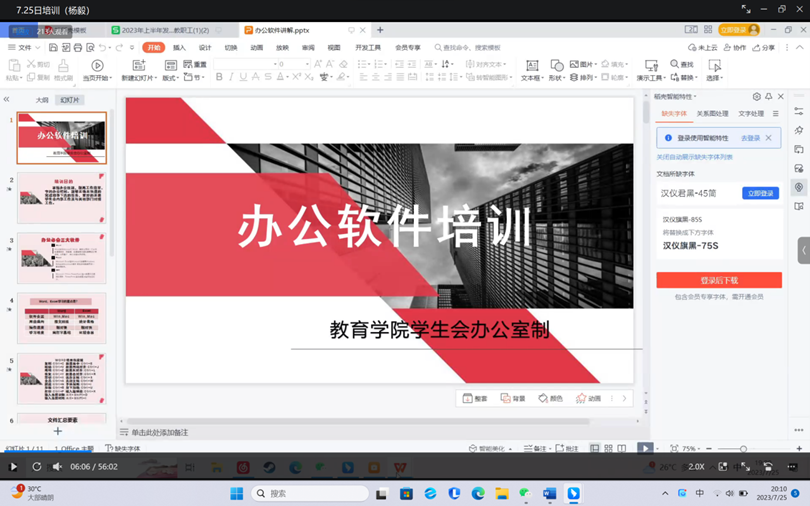Toggle Italic formatting
Screen dimensions: 810x506
tap(231, 77)
